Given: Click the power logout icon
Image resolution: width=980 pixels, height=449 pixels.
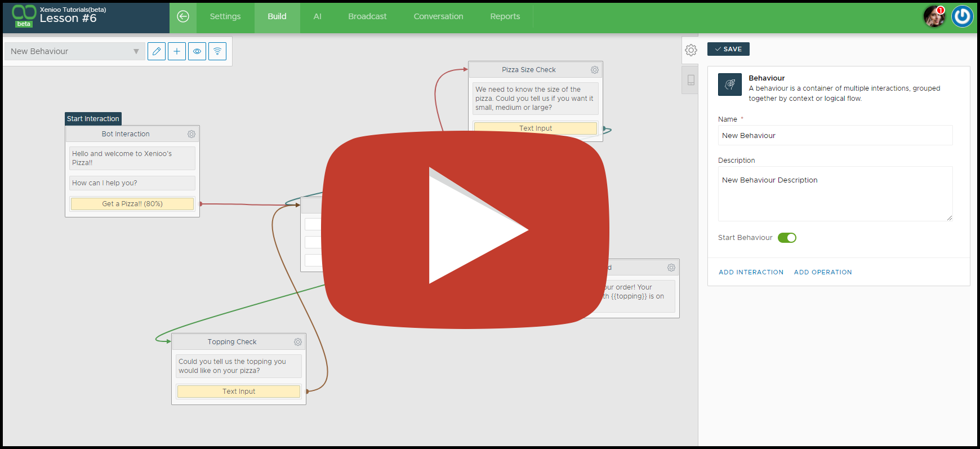Looking at the screenshot, I should pyautogui.click(x=963, y=16).
